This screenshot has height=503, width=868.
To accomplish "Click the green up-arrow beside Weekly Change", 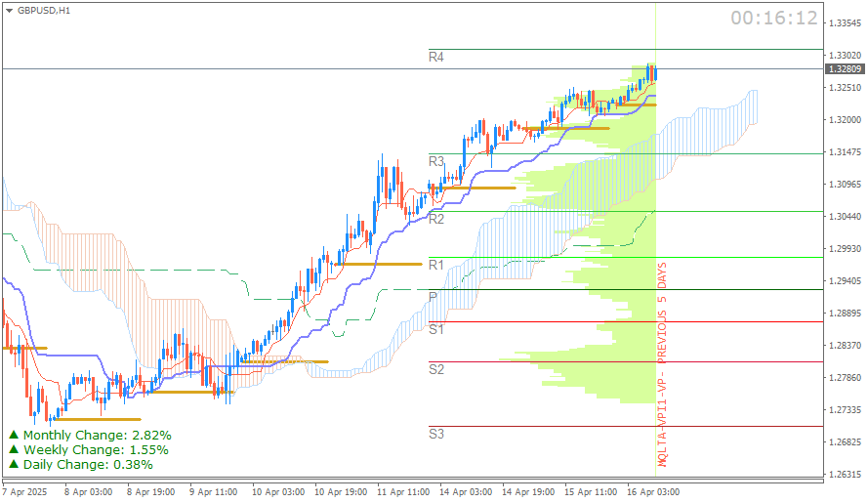I will point(14,449).
